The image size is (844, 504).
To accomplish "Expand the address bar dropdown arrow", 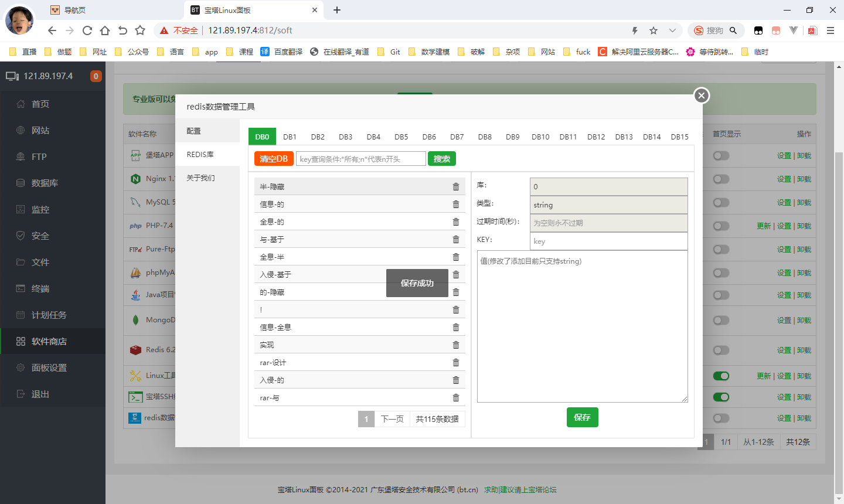I will pos(672,30).
